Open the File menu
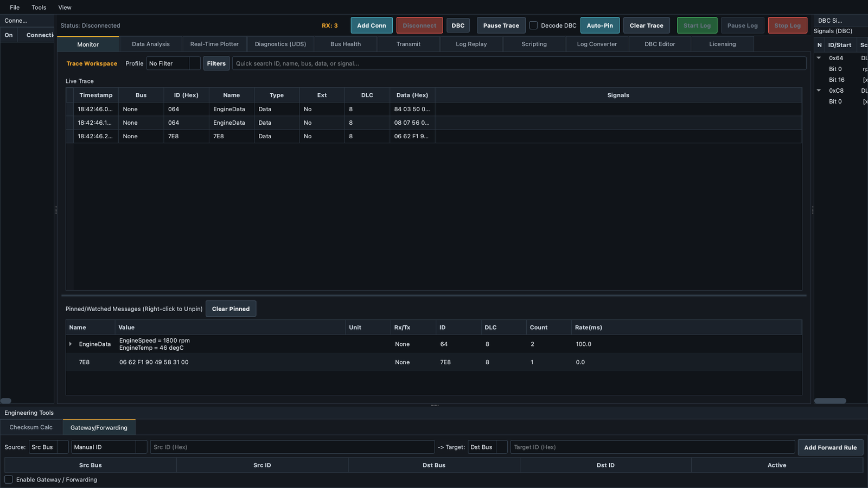The height and width of the screenshot is (488, 868). pos(15,8)
